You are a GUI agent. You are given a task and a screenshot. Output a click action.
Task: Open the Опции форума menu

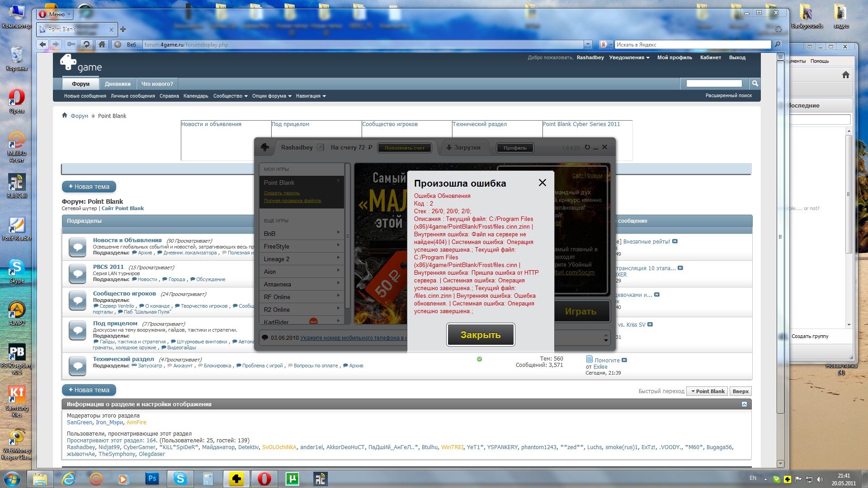click(272, 96)
